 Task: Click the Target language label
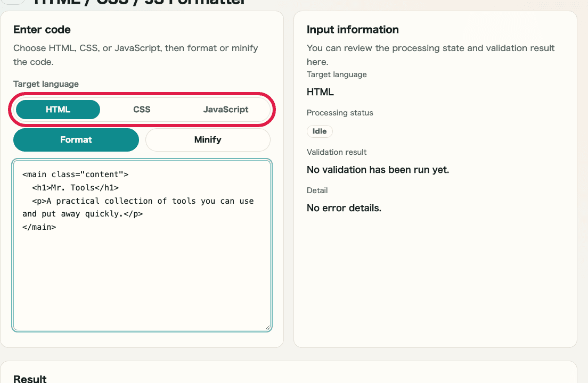click(x=45, y=84)
